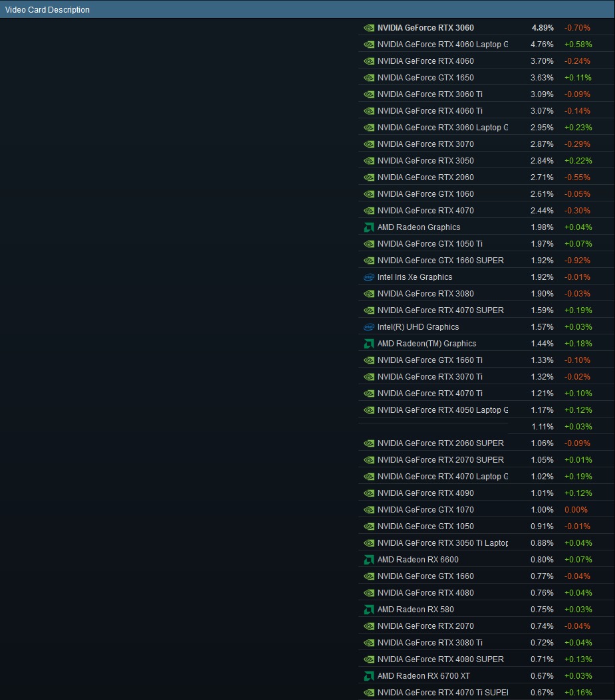Select NVIDIA GeForce RTX 4070 Ti SUPER label
The width and height of the screenshot is (615, 700).
443,693
